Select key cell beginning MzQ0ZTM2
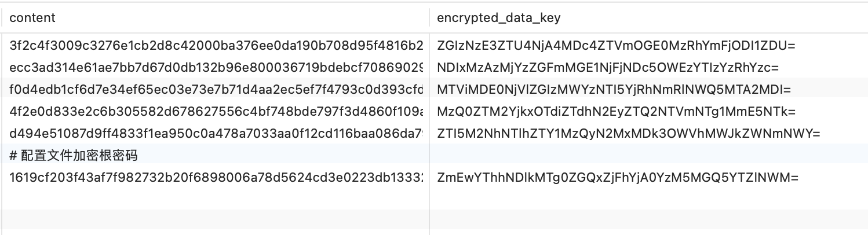868x235 pixels. point(617,112)
